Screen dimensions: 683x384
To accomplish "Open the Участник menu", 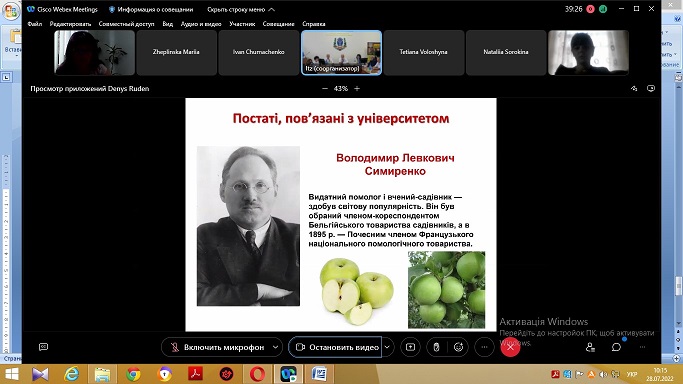I will tap(242, 24).
